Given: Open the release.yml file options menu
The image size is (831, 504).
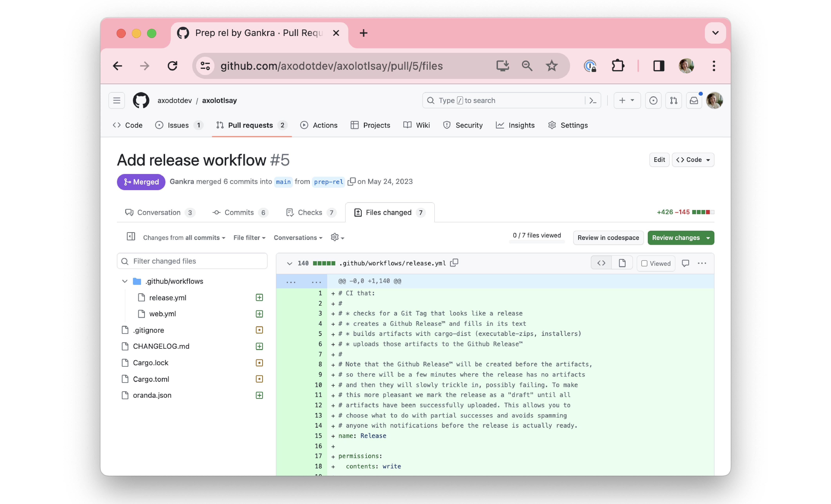Looking at the screenshot, I should [x=702, y=263].
